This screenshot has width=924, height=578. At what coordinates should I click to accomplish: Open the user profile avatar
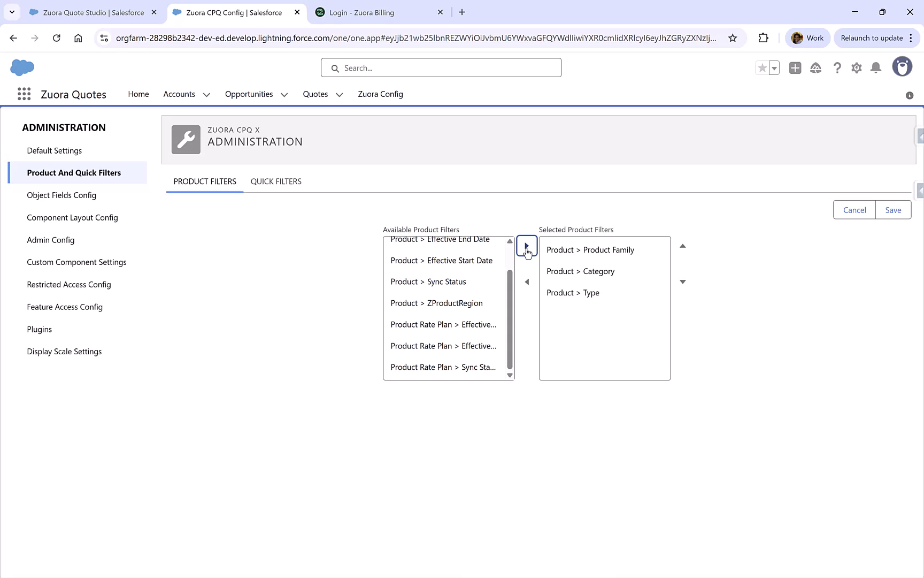(903, 66)
